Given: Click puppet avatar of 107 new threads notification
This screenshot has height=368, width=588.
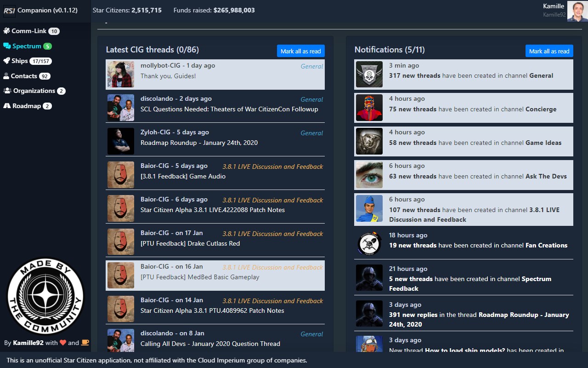Looking at the screenshot, I should (369, 208).
